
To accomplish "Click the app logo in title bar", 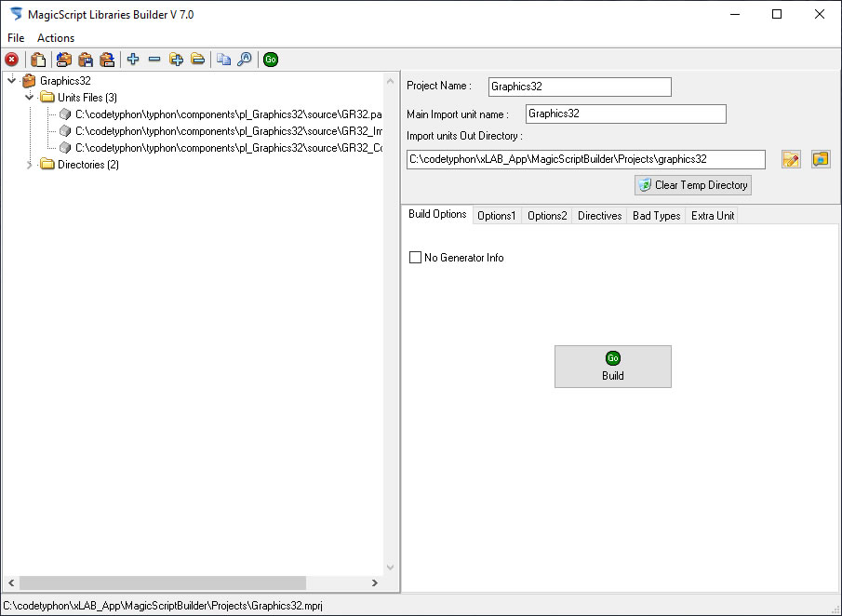I will point(16,15).
